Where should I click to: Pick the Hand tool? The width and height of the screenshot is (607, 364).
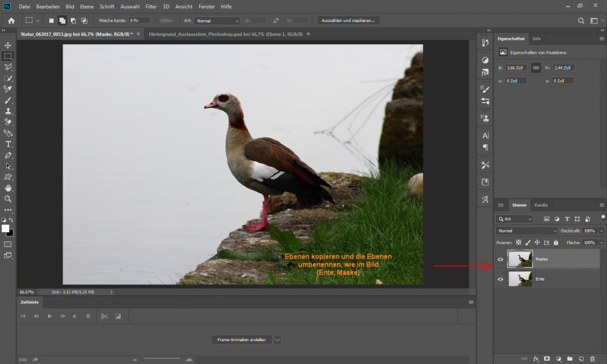[x=8, y=188]
